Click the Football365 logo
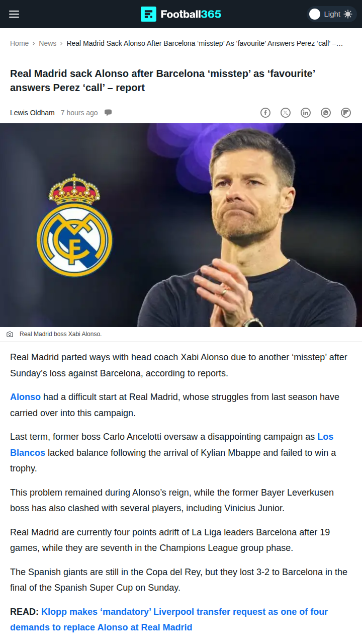Screen dimensions: 362x644 (181, 14)
